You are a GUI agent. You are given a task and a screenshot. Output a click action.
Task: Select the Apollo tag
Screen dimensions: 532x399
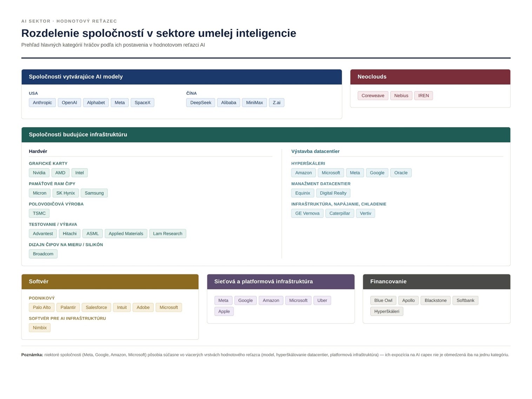click(x=408, y=300)
